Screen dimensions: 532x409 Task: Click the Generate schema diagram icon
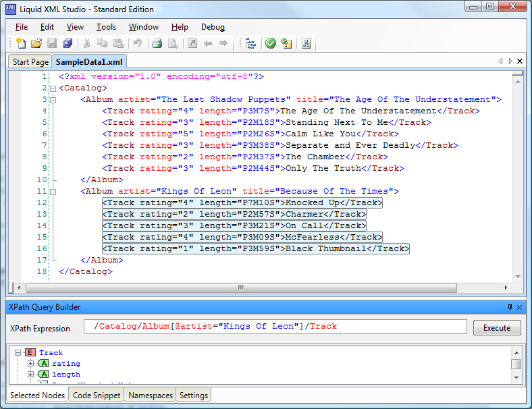[x=306, y=43]
